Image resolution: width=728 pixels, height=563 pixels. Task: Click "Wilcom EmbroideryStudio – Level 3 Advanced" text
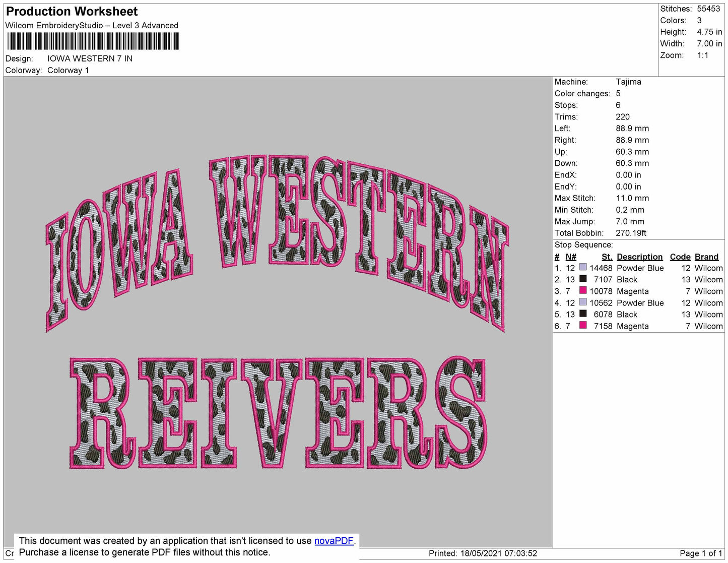pyautogui.click(x=92, y=26)
